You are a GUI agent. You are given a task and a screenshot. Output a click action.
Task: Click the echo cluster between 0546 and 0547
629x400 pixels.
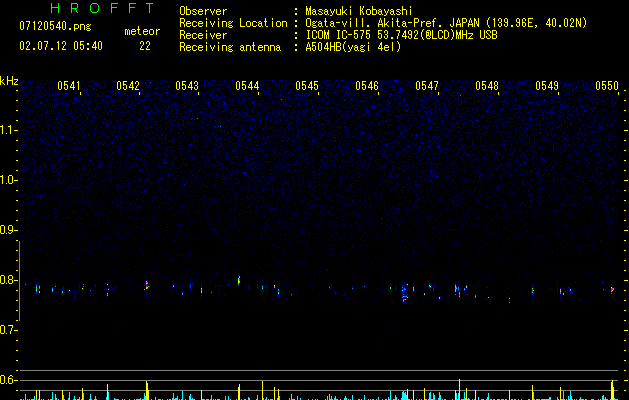tap(404, 293)
